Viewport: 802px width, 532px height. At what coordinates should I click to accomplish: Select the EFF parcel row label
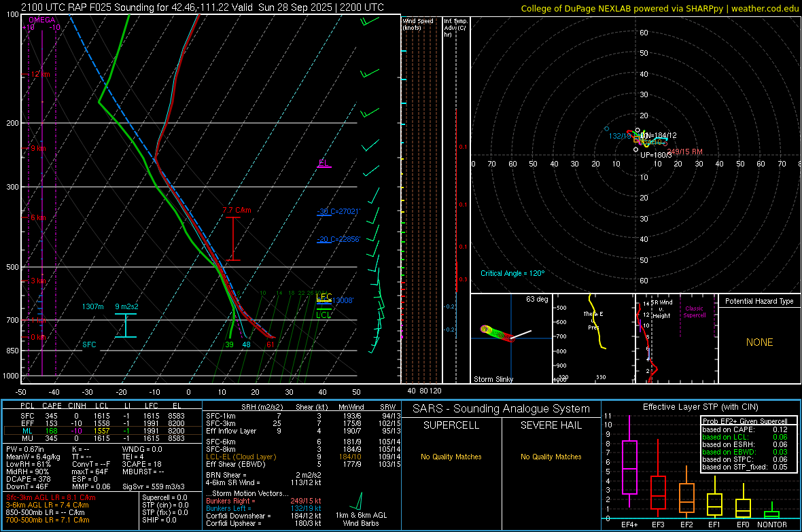point(27,423)
